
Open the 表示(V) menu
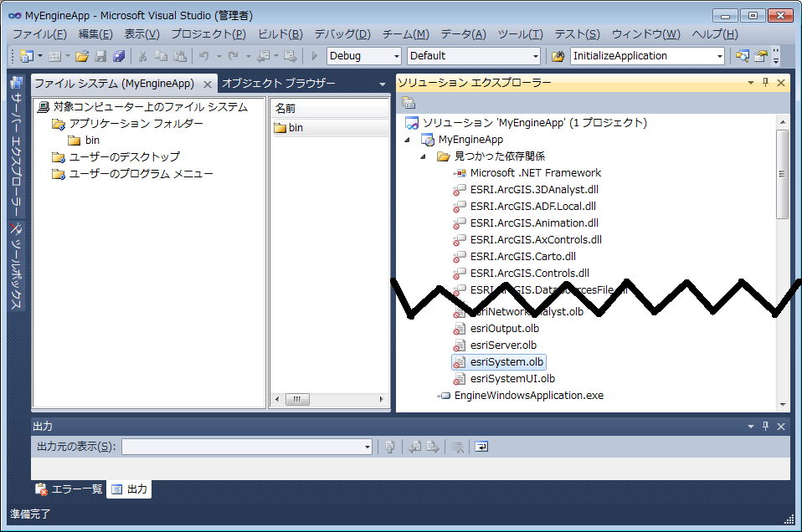(142, 34)
